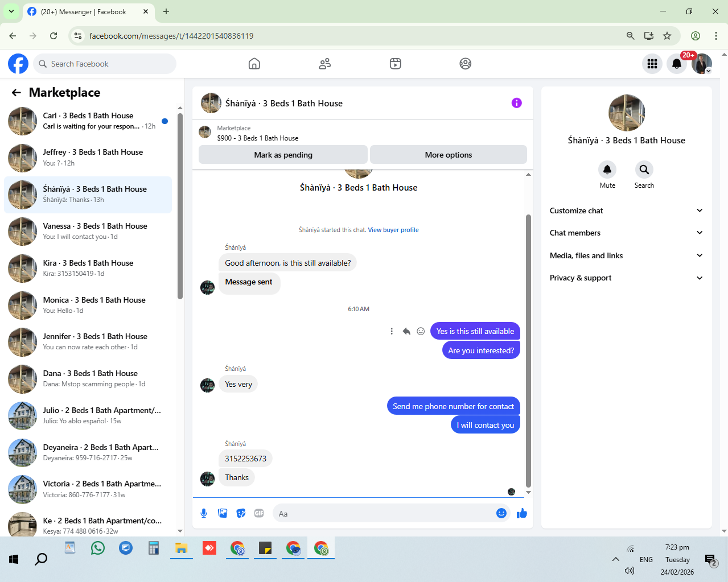Click the Search Facebook field
The height and width of the screenshot is (582, 728).
(x=105, y=64)
